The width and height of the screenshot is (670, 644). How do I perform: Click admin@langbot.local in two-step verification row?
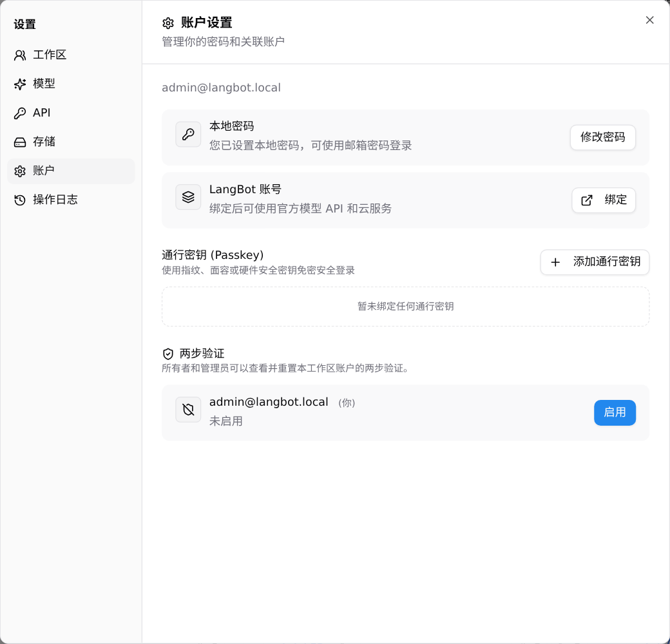[x=269, y=402]
